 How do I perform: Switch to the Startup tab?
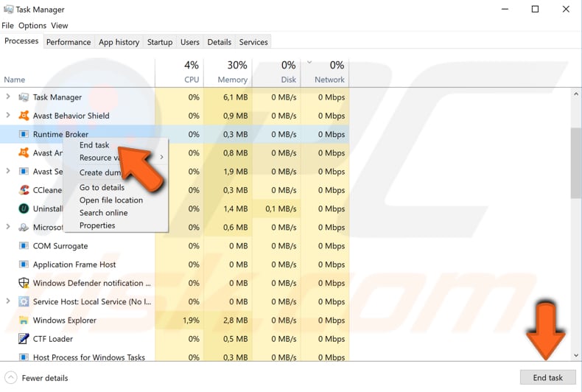click(x=160, y=42)
